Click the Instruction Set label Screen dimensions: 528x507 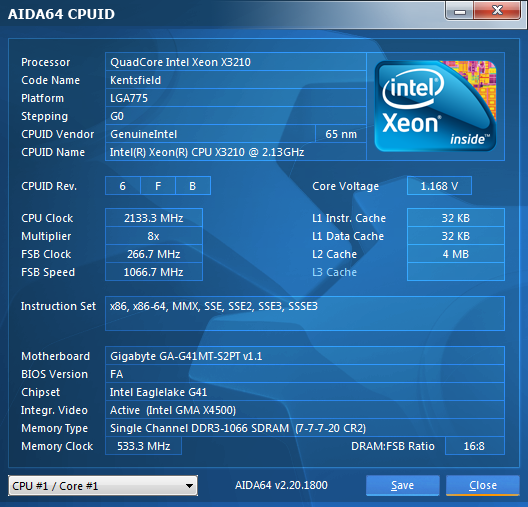(x=58, y=306)
